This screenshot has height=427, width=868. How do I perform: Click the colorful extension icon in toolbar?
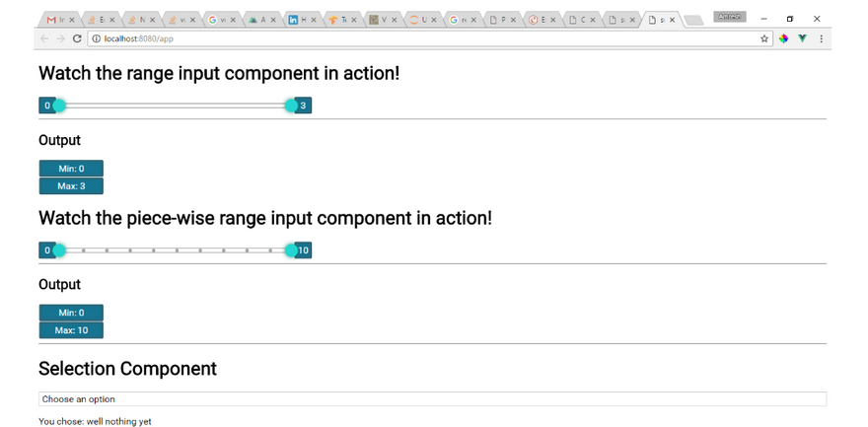click(x=784, y=38)
